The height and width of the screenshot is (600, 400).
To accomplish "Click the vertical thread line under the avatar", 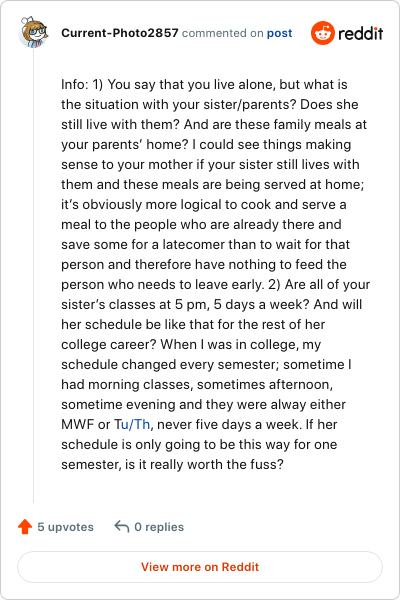I will (34, 276).
